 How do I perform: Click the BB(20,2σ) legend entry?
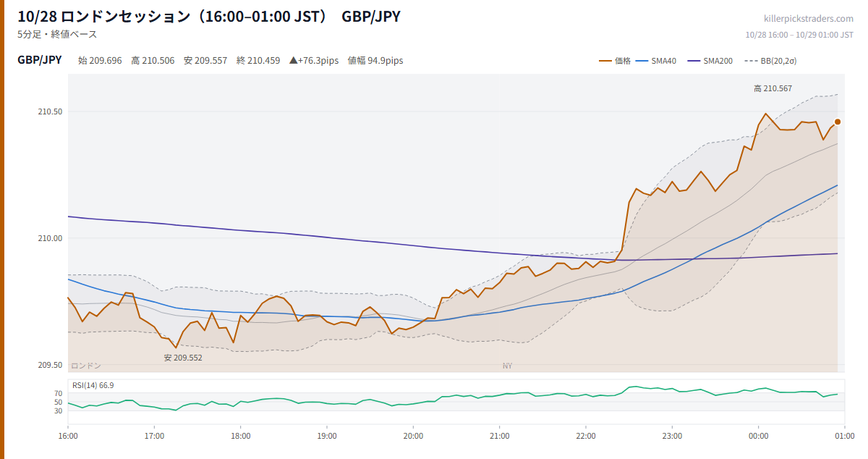point(770,61)
